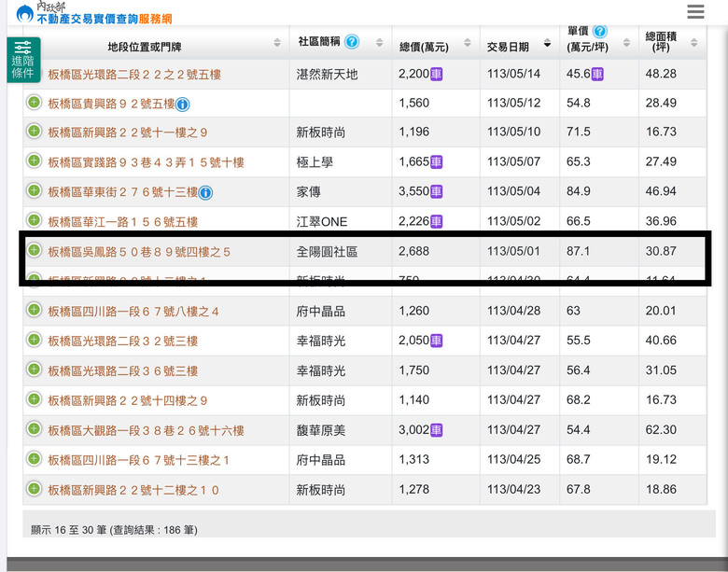Click parking 車 badge next to 2,226
Image resolution: width=728 pixels, height=572 pixels.
tap(436, 221)
